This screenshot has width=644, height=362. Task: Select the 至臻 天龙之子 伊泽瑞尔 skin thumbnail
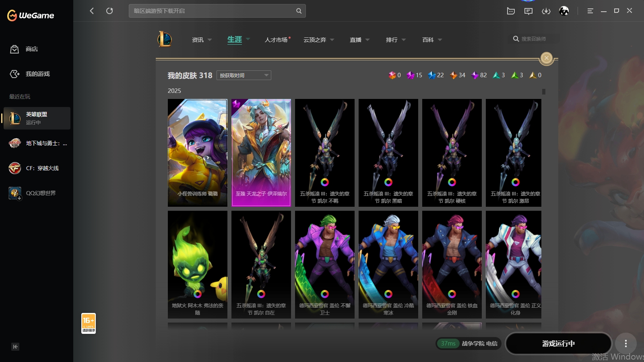pyautogui.click(x=261, y=152)
